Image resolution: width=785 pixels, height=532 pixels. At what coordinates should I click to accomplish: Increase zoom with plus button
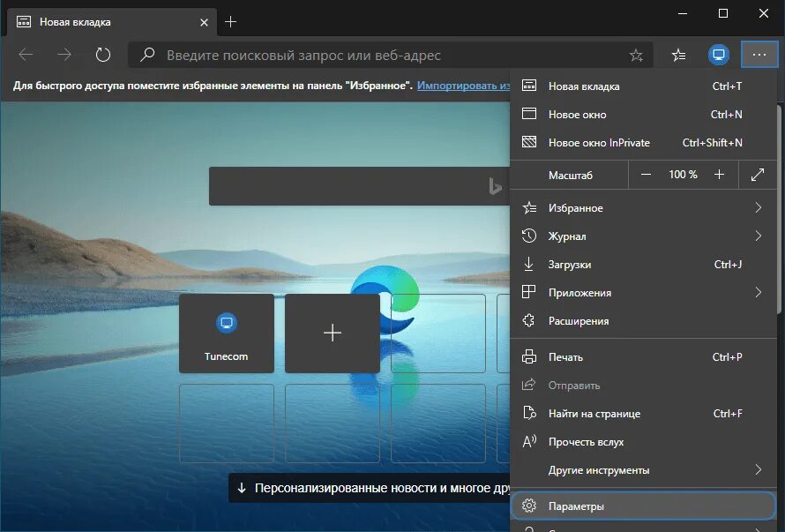click(x=719, y=175)
